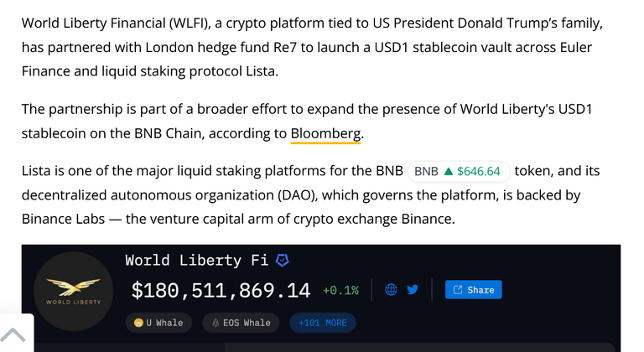
Task: Click the EOS icon in whale tag
Action: 216,323
